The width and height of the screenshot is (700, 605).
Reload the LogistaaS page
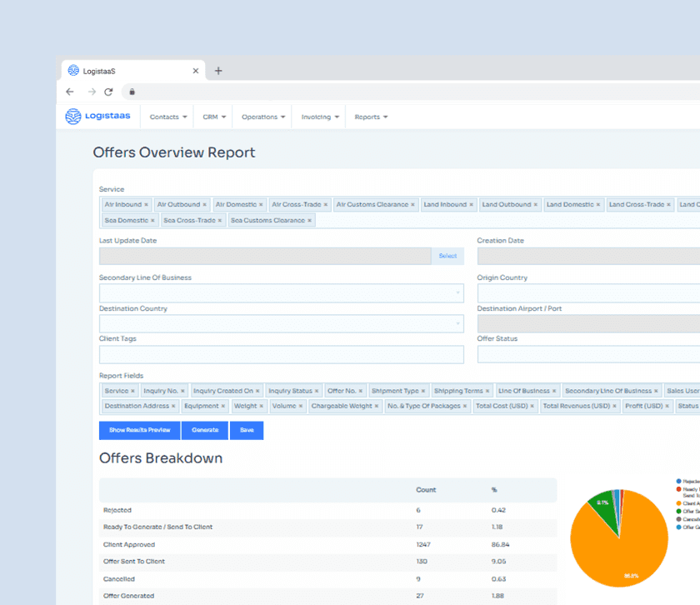[108, 92]
